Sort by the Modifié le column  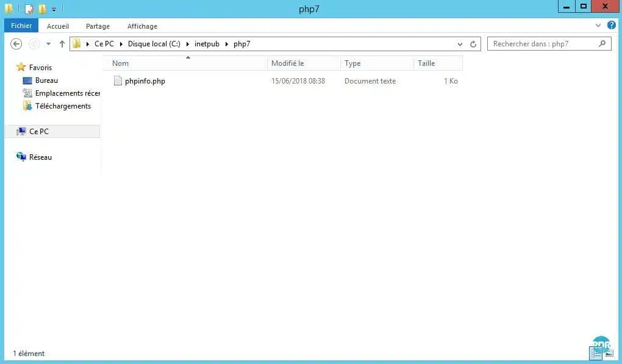[x=304, y=63]
